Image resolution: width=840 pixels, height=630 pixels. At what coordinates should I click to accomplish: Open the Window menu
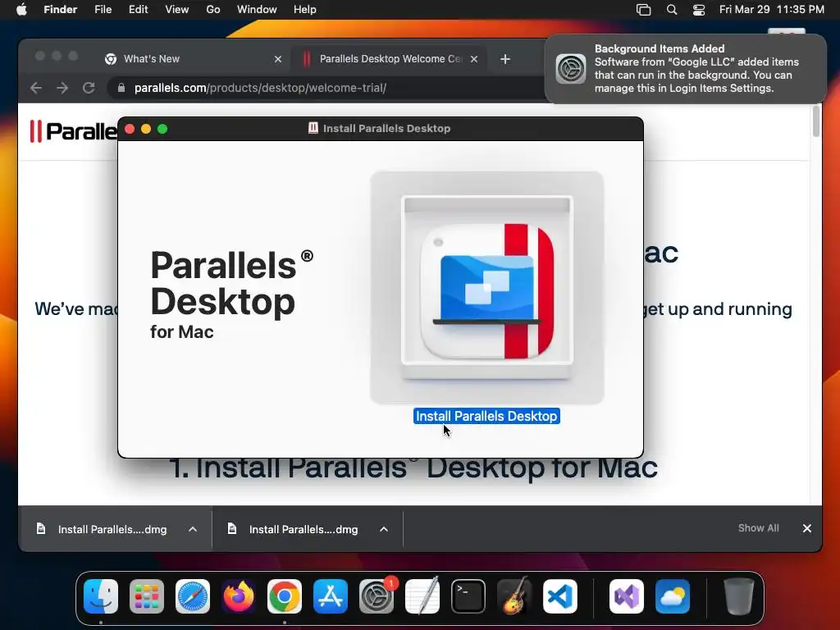point(257,10)
